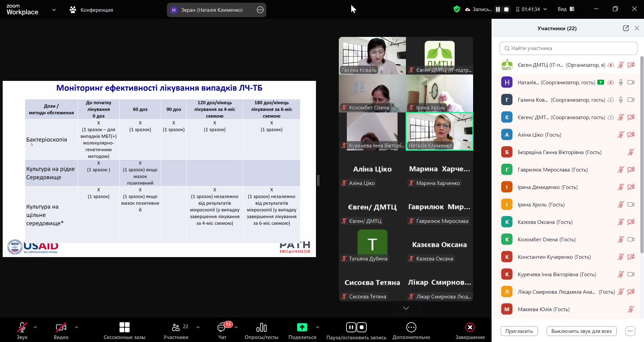Open the Chat panel with 15 unread
The width and height of the screenshot is (644, 342).
click(x=222, y=327)
